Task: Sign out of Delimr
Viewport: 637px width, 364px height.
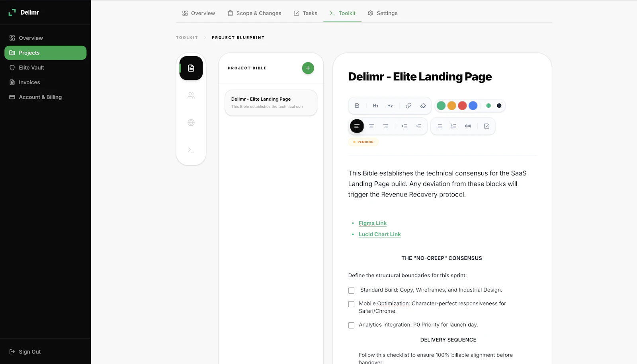Action: tap(25, 352)
